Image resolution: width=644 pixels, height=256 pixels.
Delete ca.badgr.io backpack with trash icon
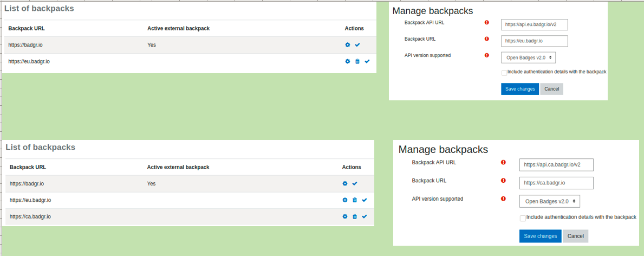click(355, 216)
